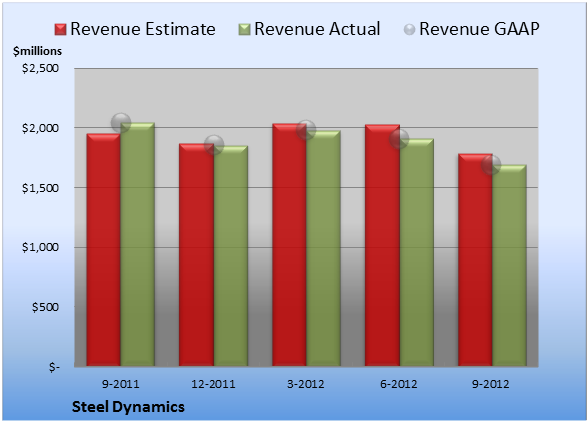Select the green actual bar for 6-2012
The image size is (588, 422).
pyautogui.click(x=416, y=252)
